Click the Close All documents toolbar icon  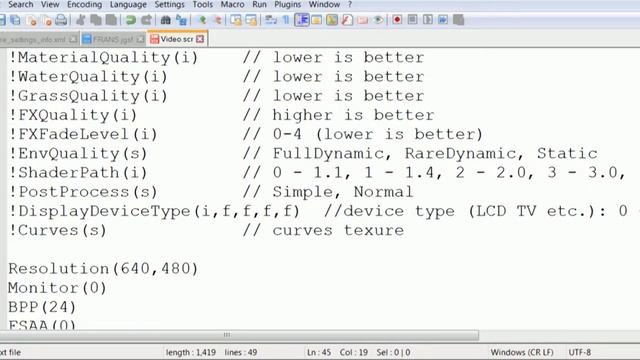click(x=47, y=20)
